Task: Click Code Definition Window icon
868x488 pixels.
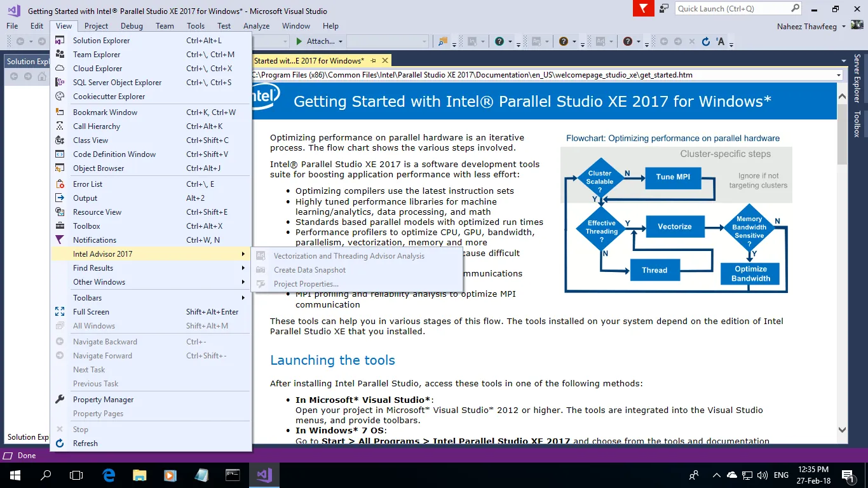Action: (x=60, y=154)
